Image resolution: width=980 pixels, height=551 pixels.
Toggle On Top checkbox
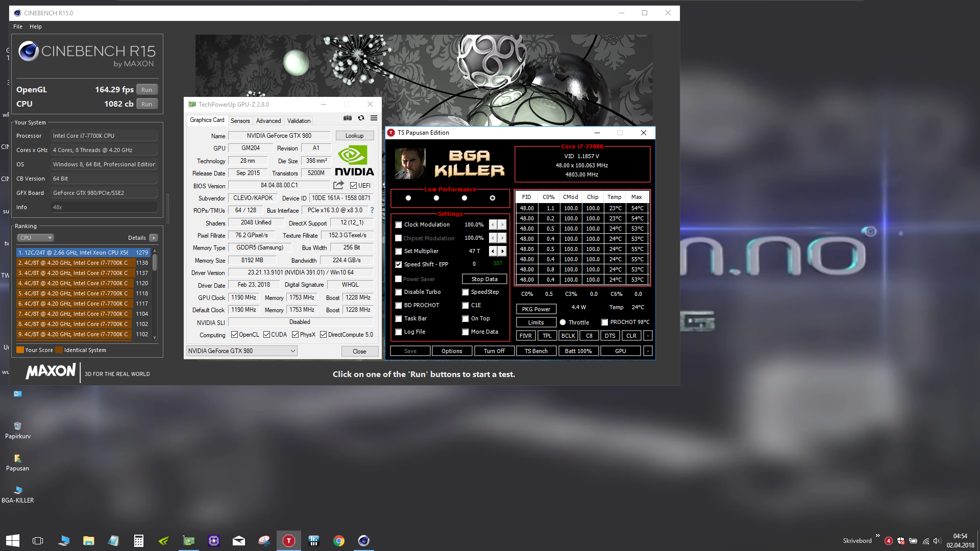[x=465, y=318]
